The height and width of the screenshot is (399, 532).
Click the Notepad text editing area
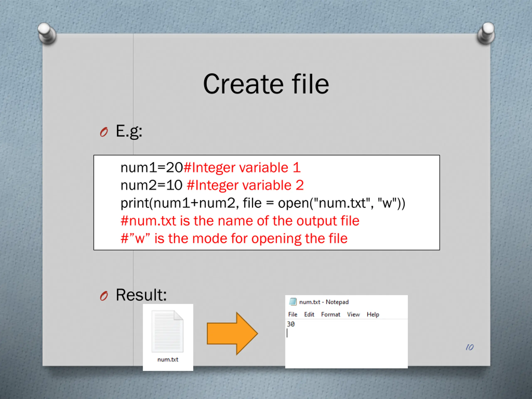(x=346, y=344)
